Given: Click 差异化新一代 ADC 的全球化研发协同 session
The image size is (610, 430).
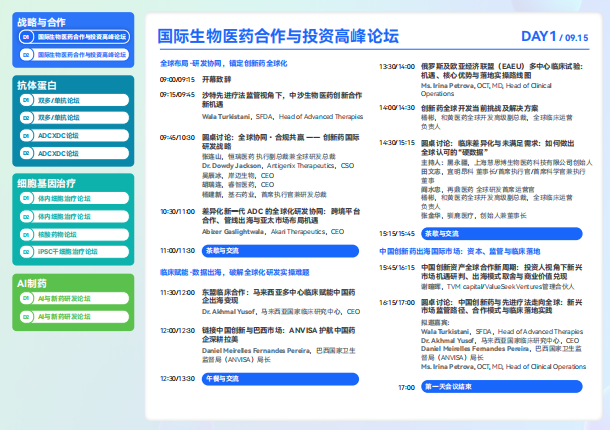Looking at the screenshot, I should (281, 216).
